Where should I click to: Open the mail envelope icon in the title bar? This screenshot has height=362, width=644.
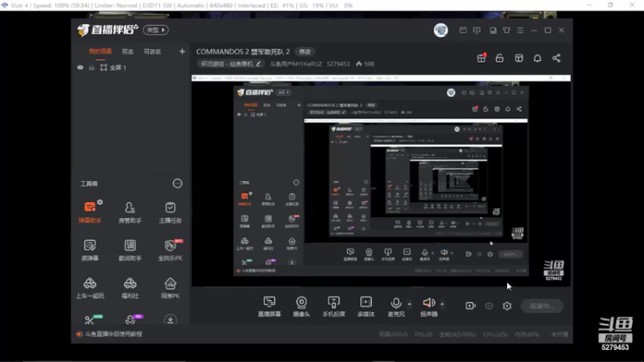pyautogui.click(x=463, y=31)
